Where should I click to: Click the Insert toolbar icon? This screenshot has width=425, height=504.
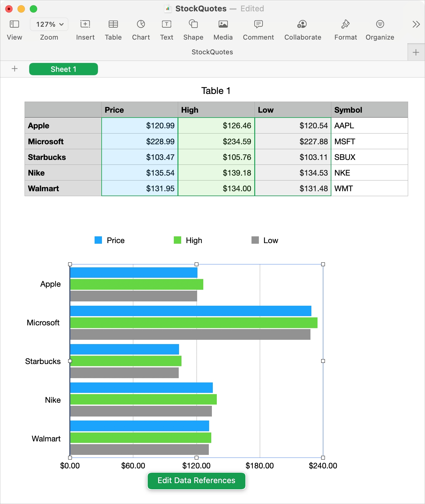pyautogui.click(x=85, y=24)
